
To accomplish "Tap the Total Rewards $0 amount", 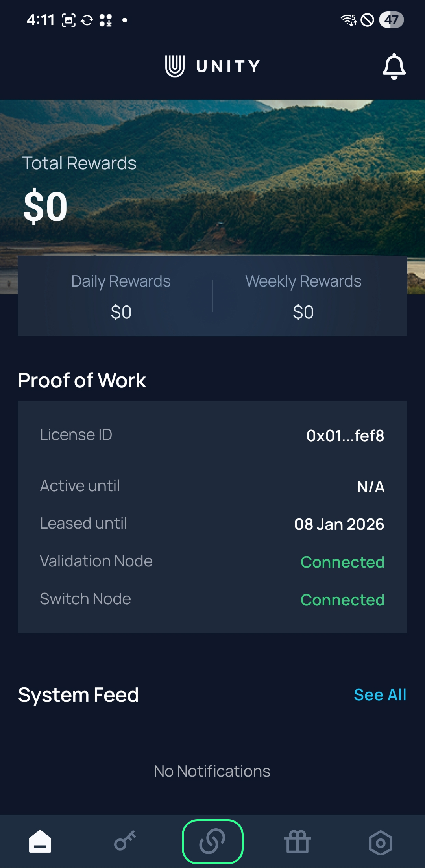I will (46, 206).
